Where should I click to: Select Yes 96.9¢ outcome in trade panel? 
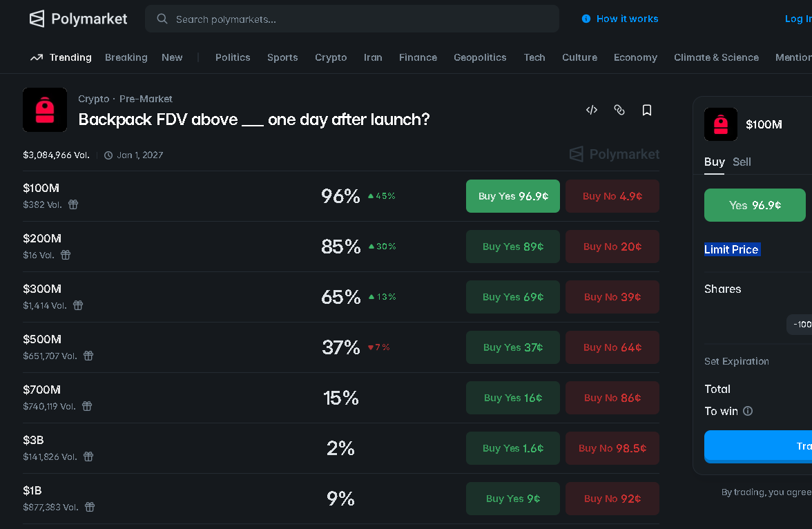tap(755, 205)
